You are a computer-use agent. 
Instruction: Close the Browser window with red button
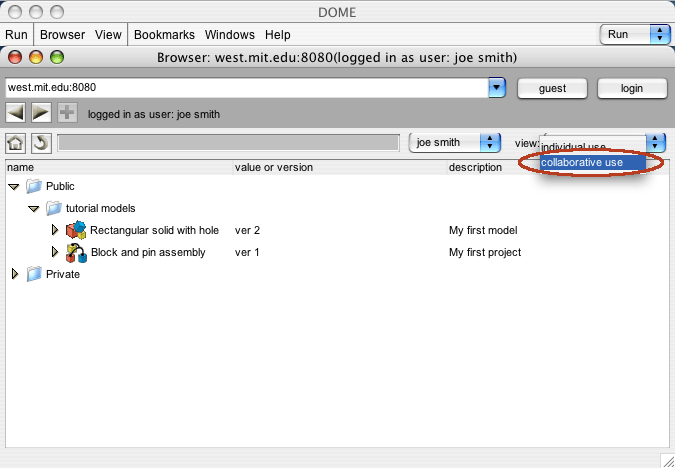click(15, 57)
